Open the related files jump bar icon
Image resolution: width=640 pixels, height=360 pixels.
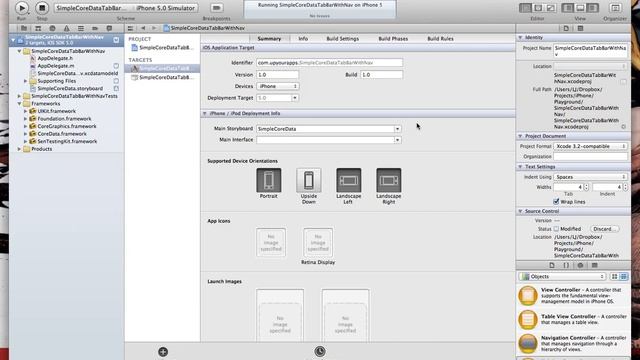[130, 28]
